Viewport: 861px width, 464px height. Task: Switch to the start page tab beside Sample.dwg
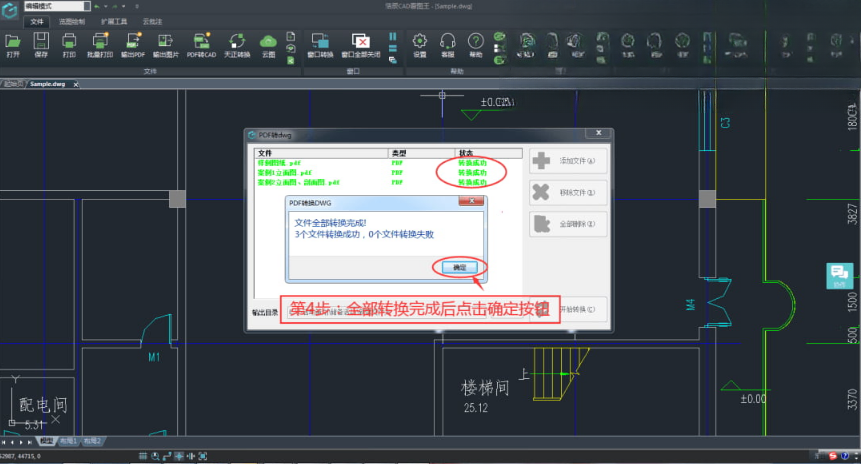[13, 84]
